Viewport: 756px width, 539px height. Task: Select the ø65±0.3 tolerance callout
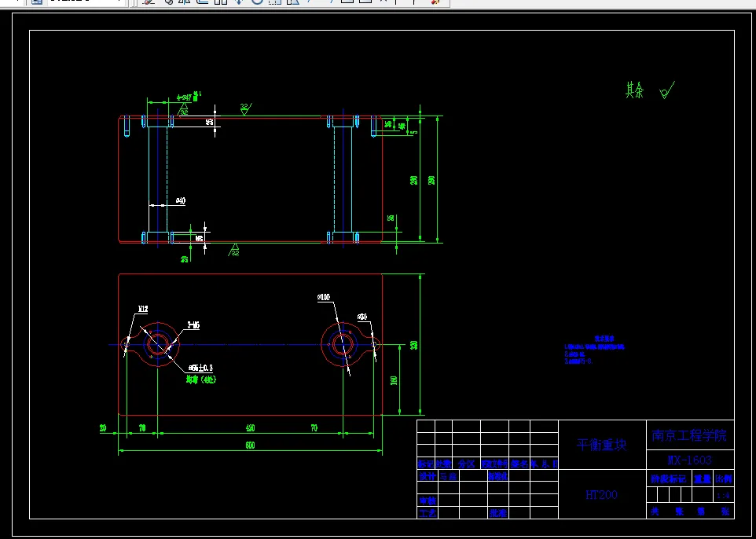point(200,368)
